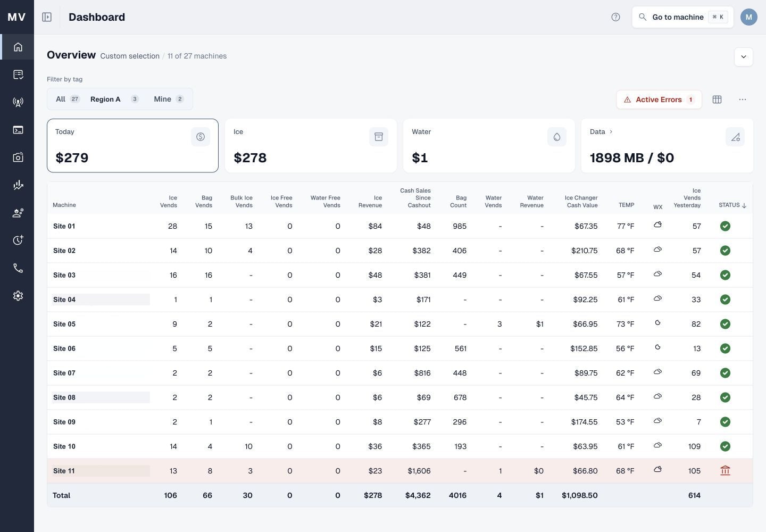Open the antenna broadcast sidebar icon
Screen dimensions: 766x532
click(18, 102)
